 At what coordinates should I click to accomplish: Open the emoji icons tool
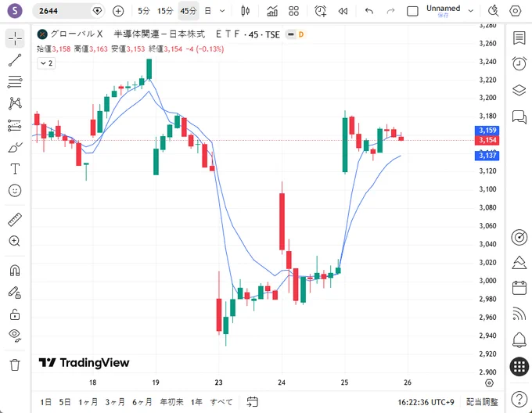click(x=15, y=190)
